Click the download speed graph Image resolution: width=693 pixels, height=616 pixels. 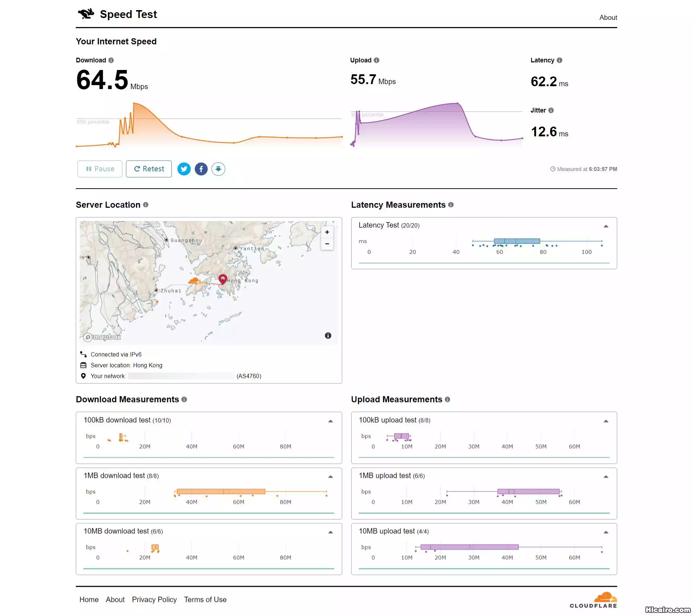(209, 125)
